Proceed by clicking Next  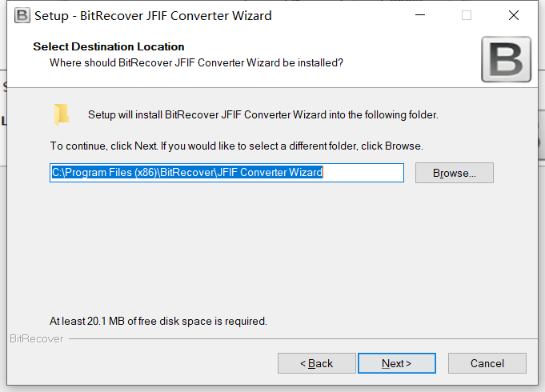click(x=397, y=363)
